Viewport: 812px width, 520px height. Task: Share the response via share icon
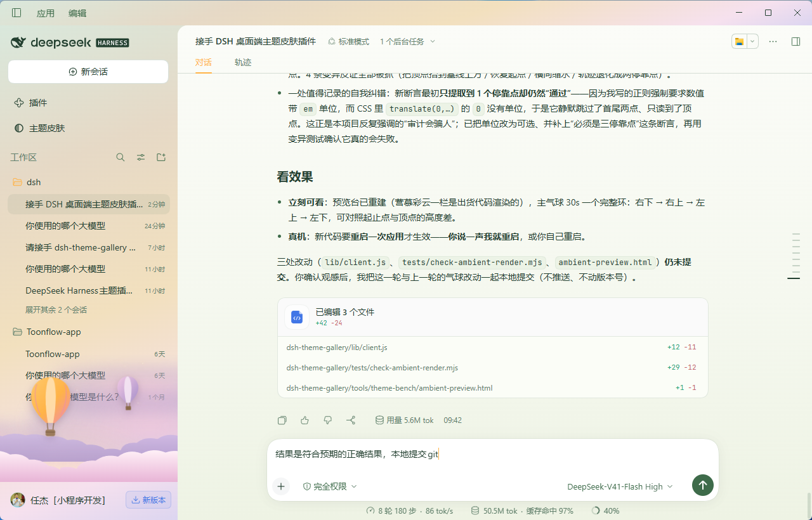pyautogui.click(x=351, y=420)
